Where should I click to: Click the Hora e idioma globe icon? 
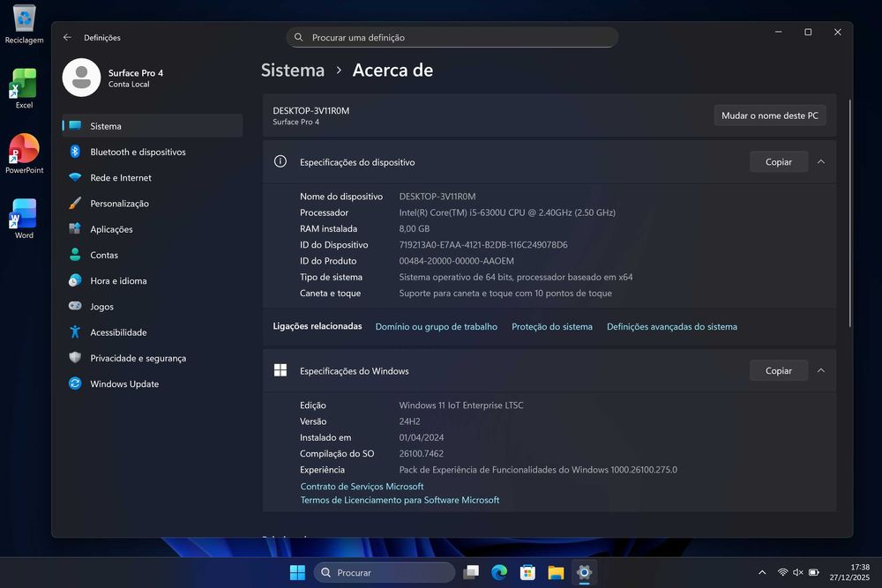tap(75, 280)
